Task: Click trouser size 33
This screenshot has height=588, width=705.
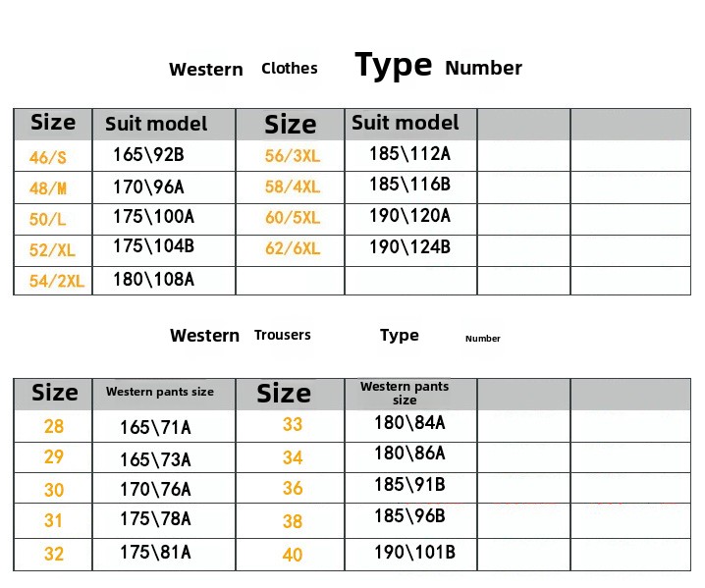Action: [293, 424]
